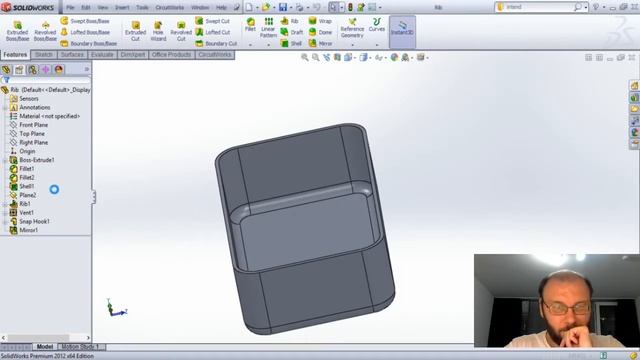Select the Dome feature tool
640x360 pixels.
(x=320, y=32)
